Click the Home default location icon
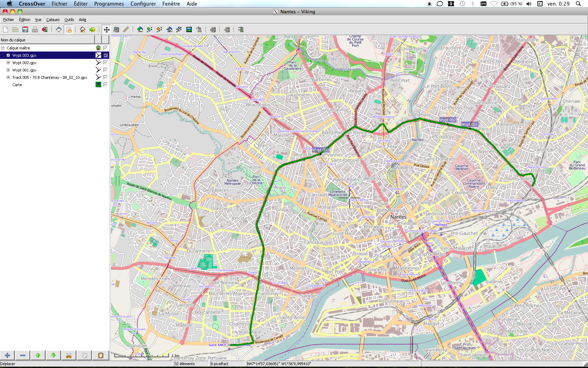 tap(83, 29)
